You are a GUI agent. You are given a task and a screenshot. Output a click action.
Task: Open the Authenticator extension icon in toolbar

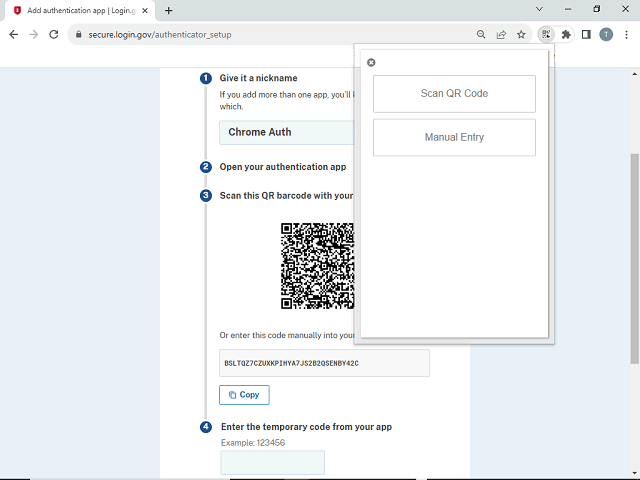click(546, 35)
